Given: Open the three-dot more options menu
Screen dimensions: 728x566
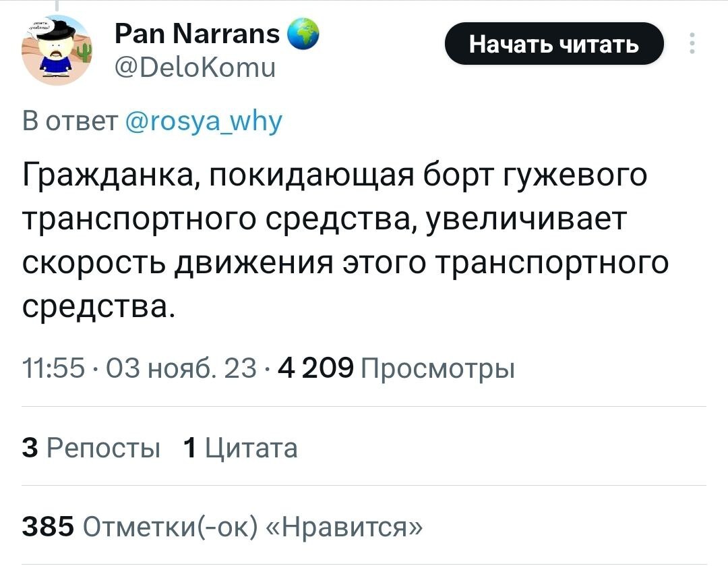Looking at the screenshot, I should 691,45.
